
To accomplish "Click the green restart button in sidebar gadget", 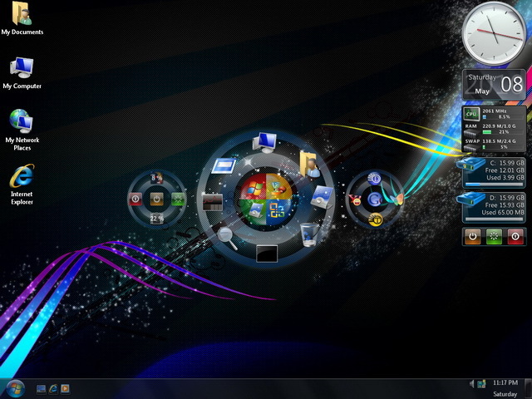I will [494, 236].
